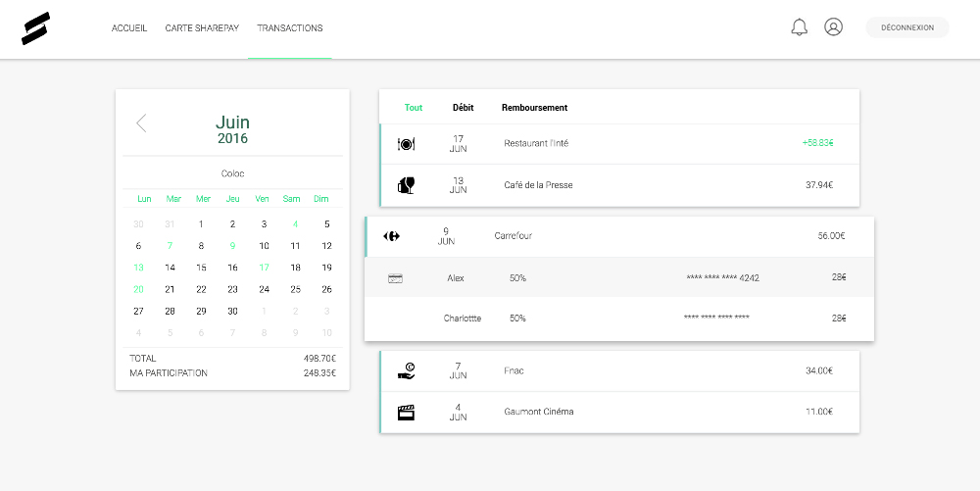Click the 248.35€ participation value
This screenshot has height=491, width=980.
coord(319,373)
